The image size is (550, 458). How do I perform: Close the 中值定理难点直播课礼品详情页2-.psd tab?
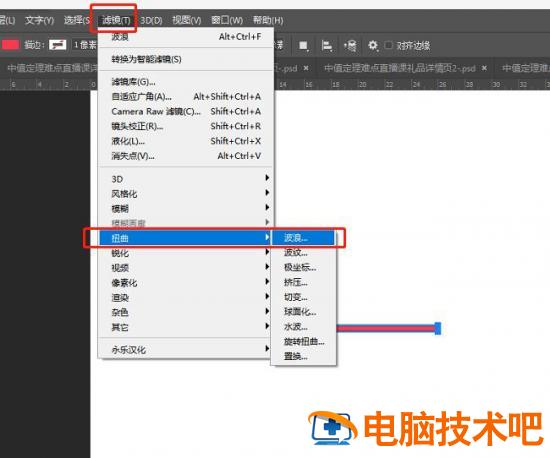(x=484, y=68)
